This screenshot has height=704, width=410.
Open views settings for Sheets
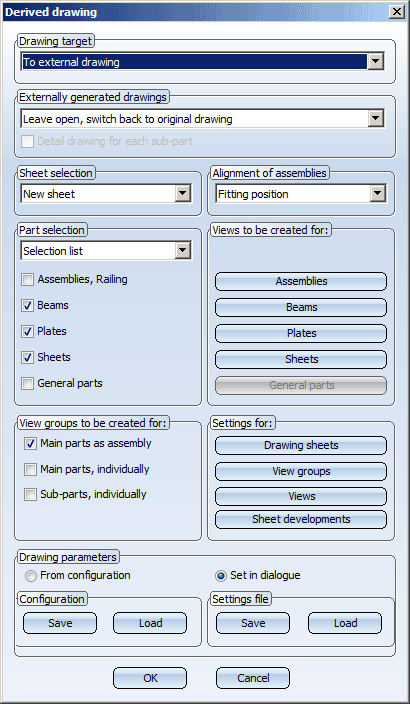pos(301,359)
